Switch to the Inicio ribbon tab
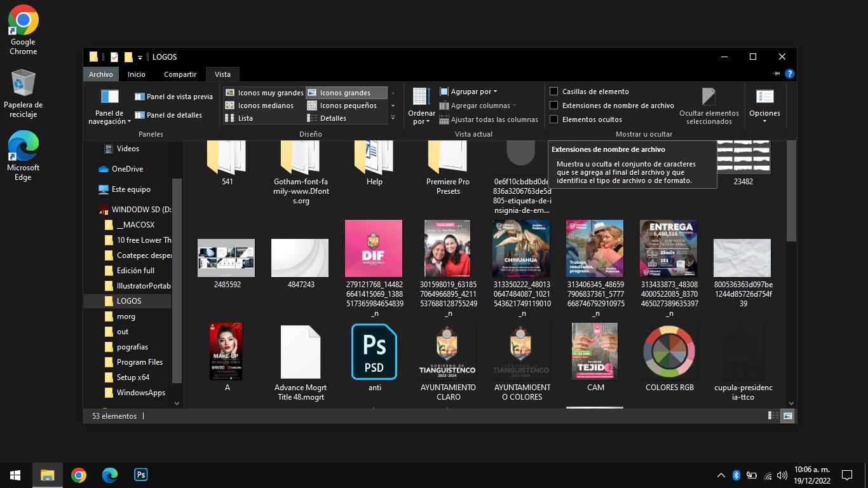This screenshot has width=868, height=488. click(136, 74)
